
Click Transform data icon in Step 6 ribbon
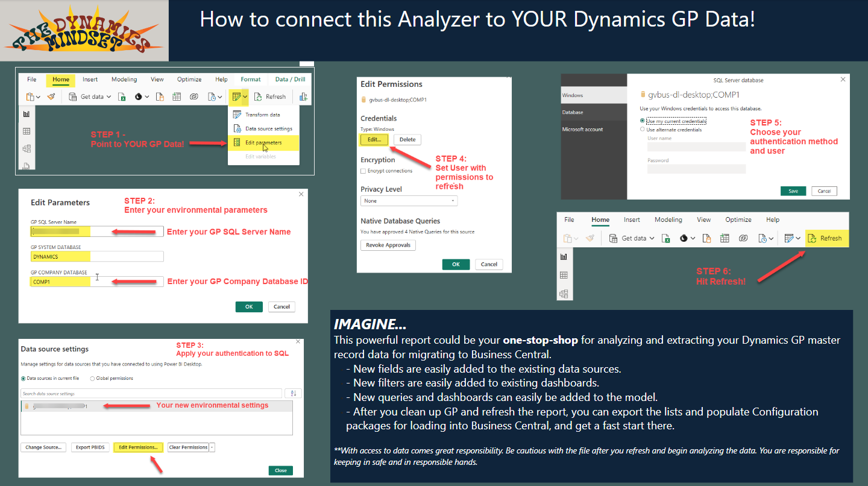pyautogui.click(x=788, y=238)
